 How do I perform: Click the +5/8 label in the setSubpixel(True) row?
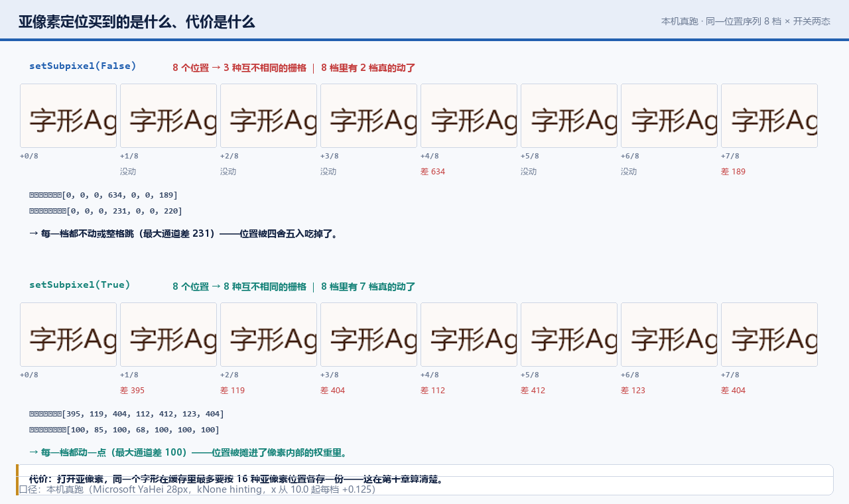pyautogui.click(x=530, y=375)
